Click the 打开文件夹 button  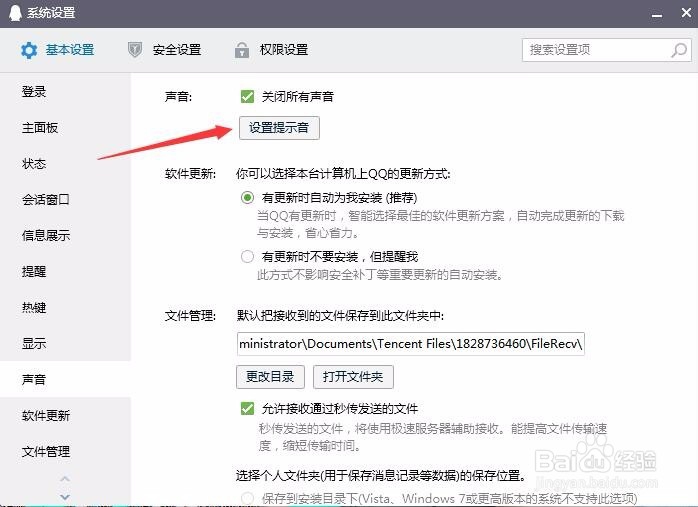pos(353,377)
